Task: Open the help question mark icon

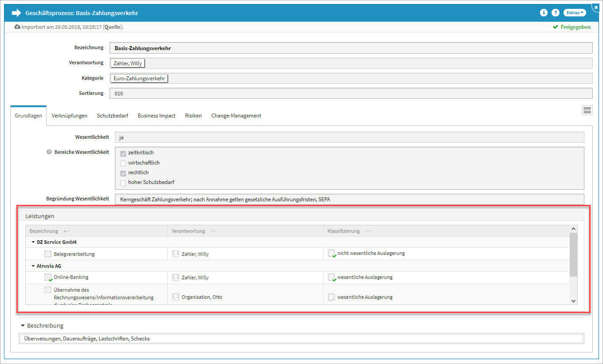Action: [555, 13]
